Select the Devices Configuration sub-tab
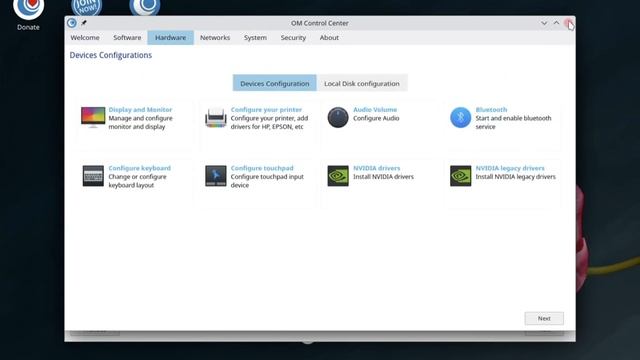 point(275,83)
